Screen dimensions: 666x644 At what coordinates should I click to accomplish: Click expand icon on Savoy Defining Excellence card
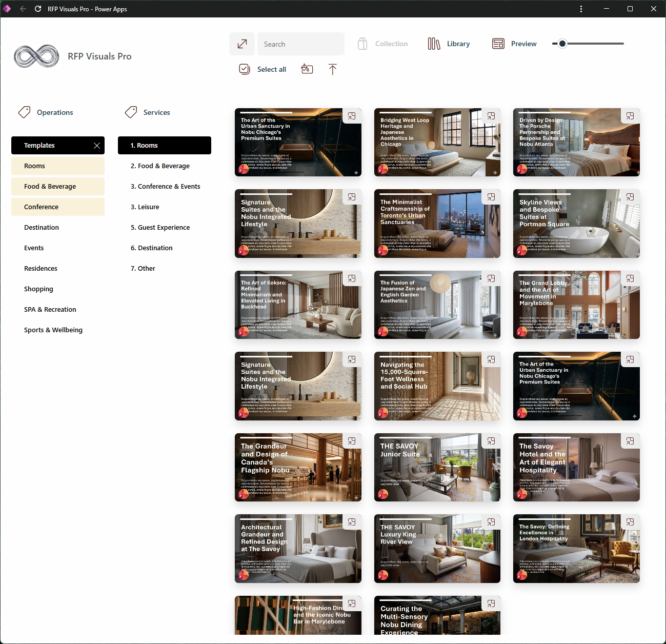point(630,522)
